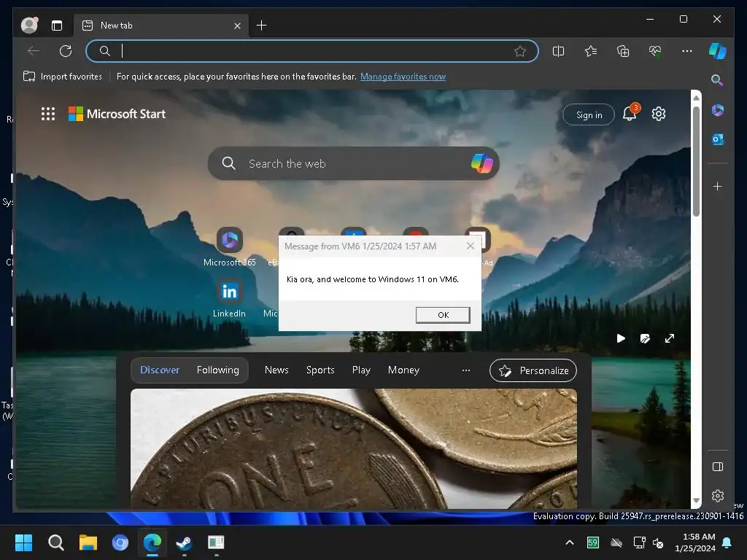Viewport: 747px width, 560px height.
Task: Click the page scrollbar down arrow
Action: click(696, 501)
